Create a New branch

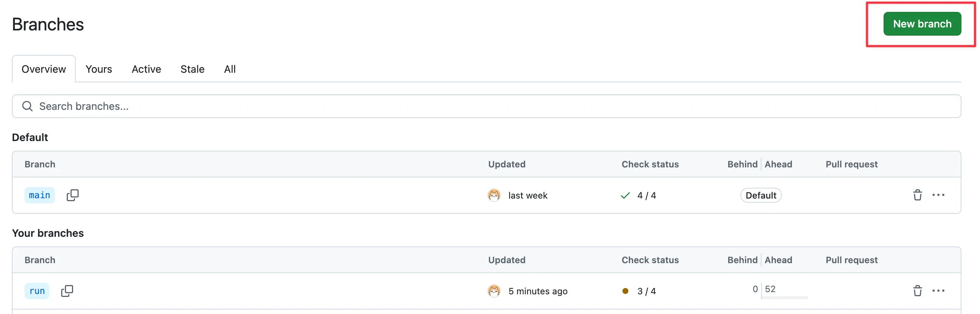(922, 24)
